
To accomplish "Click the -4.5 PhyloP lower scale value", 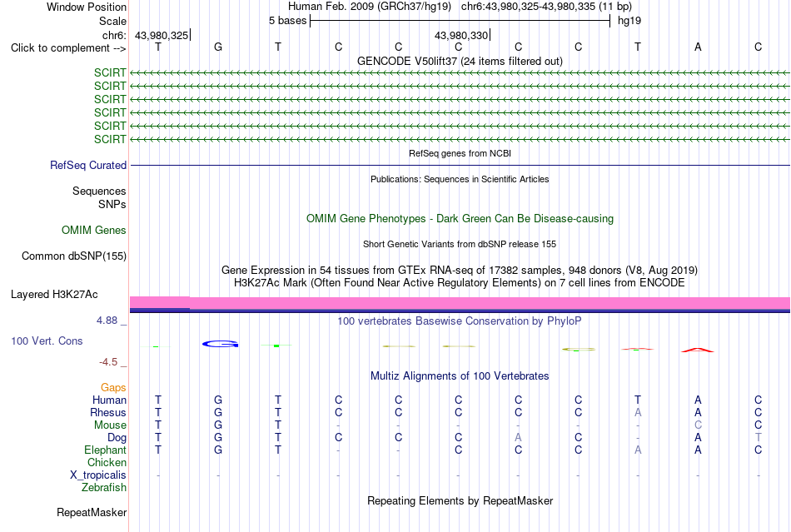I will coord(108,362).
